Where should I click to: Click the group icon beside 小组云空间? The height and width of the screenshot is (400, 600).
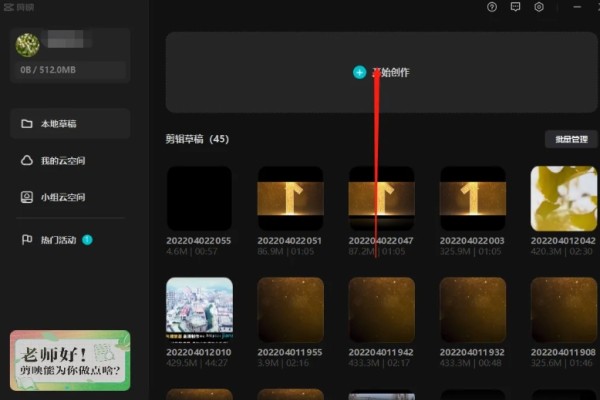point(26,197)
